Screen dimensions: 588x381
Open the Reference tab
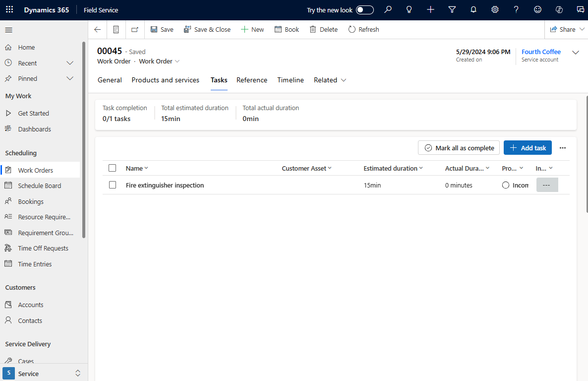(252, 80)
